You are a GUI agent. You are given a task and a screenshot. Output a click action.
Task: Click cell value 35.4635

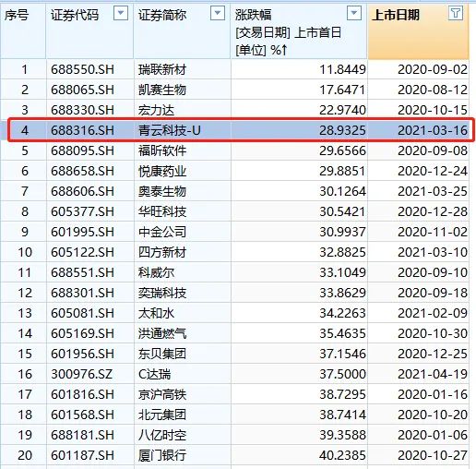[x=342, y=333]
